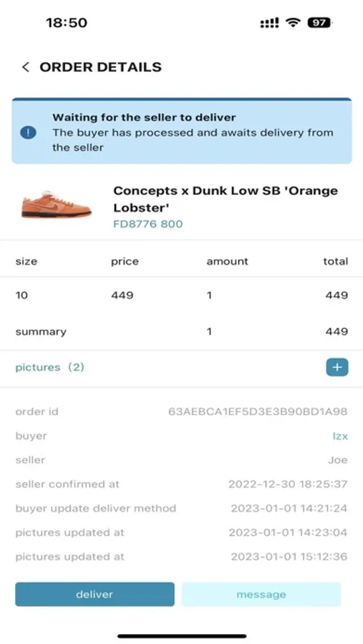Tap the blue info exclamation icon
This screenshot has height=644, width=363.
tap(29, 132)
